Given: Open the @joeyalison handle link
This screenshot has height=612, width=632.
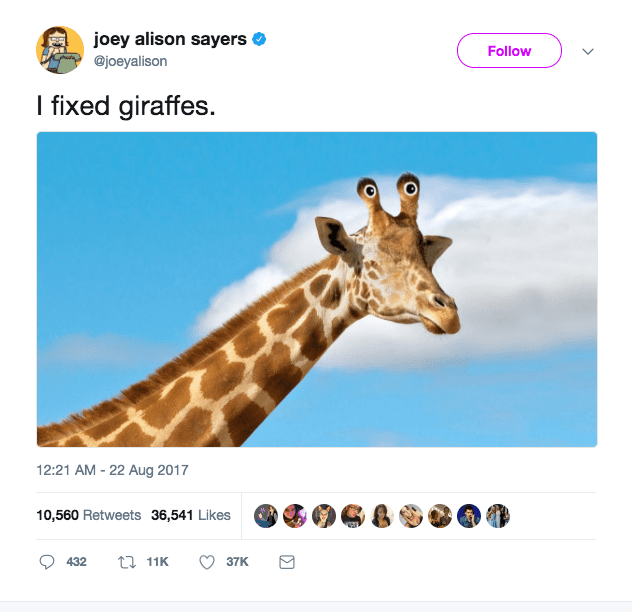Looking at the screenshot, I should coord(130,61).
